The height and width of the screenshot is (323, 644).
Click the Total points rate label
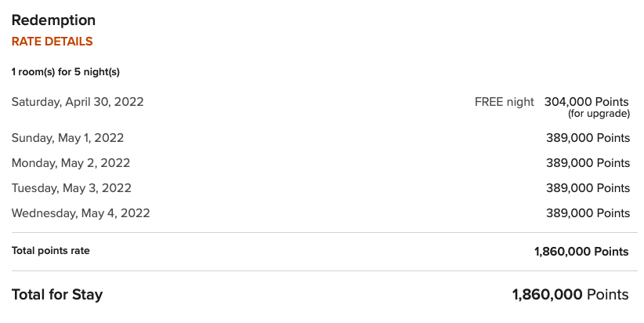pos(50,251)
